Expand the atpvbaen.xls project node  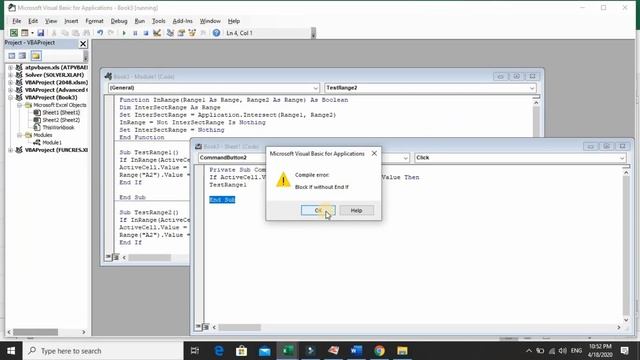click(x=10, y=67)
